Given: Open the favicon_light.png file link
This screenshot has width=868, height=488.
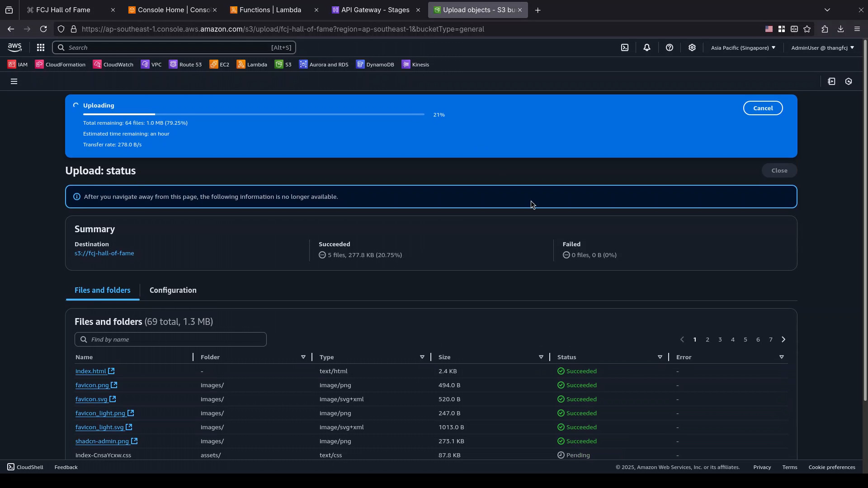Looking at the screenshot, I should [100, 413].
